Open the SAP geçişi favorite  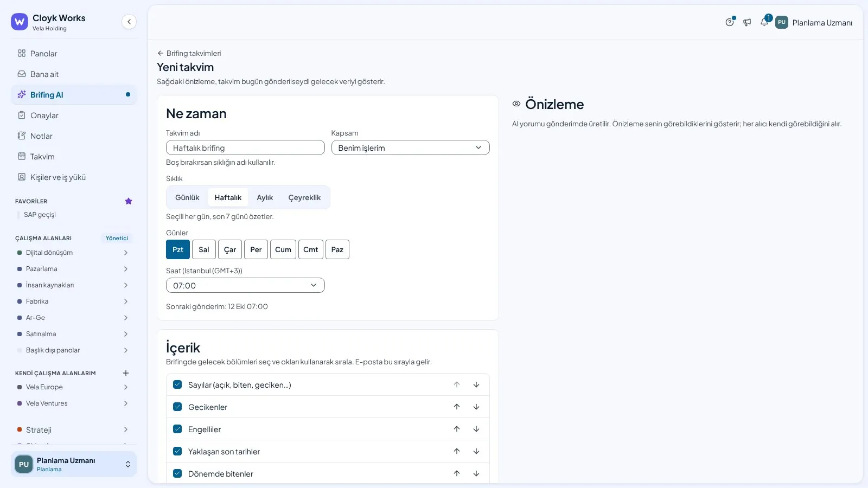(x=40, y=215)
